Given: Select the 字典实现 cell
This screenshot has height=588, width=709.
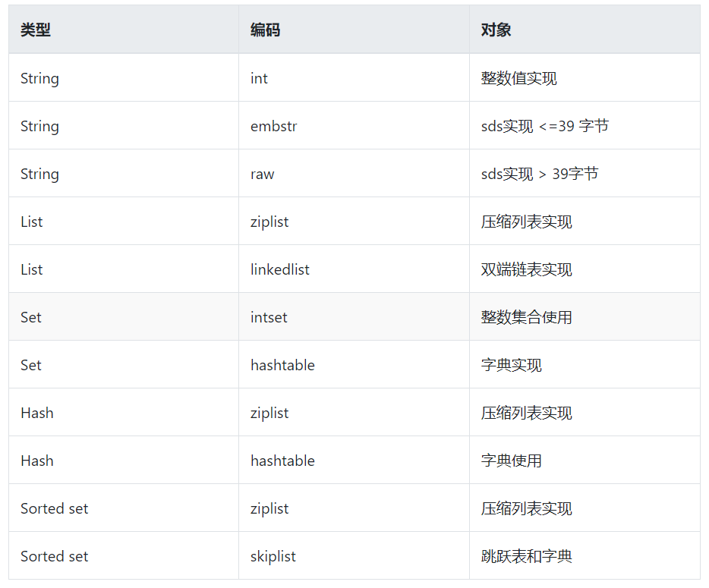Looking at the screenshot, I should pos(511,365).
